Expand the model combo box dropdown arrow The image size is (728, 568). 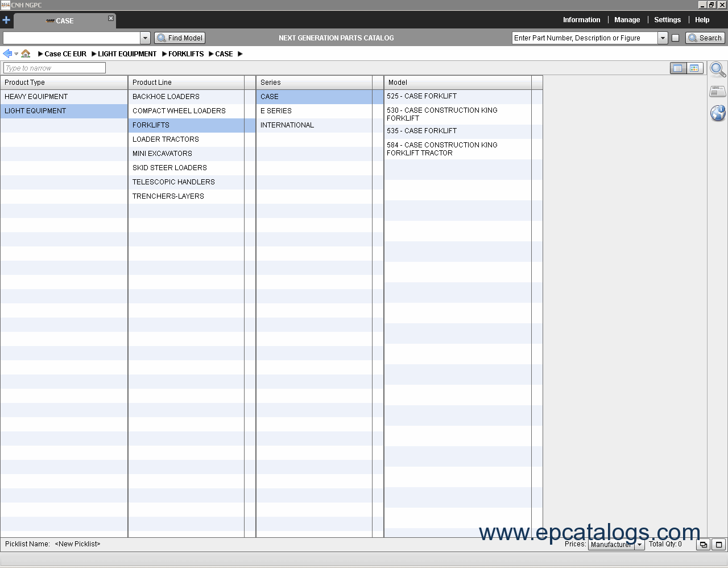click(x=145, y=38)
